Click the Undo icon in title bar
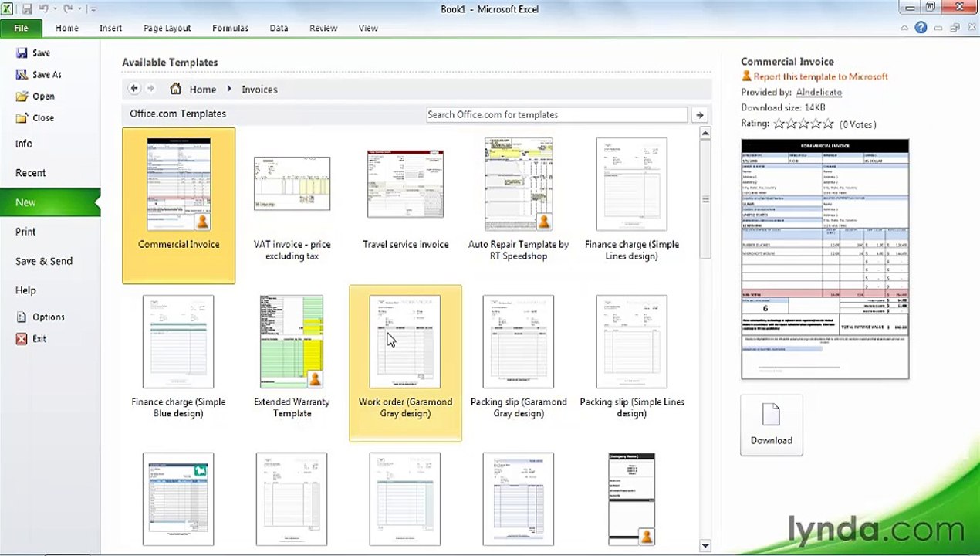The image size is (980, 556). click(x=46, y=9)
